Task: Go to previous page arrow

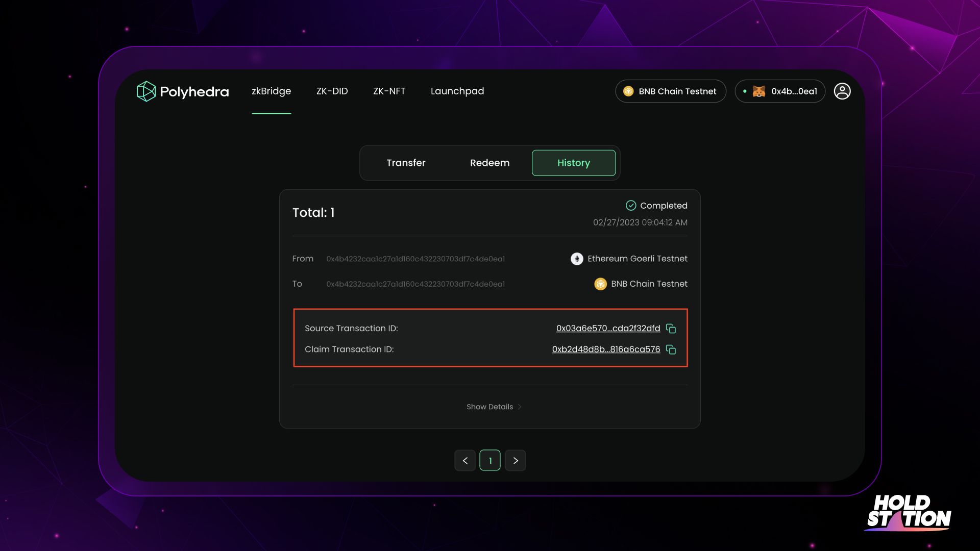Action: [x=465, y=461]
